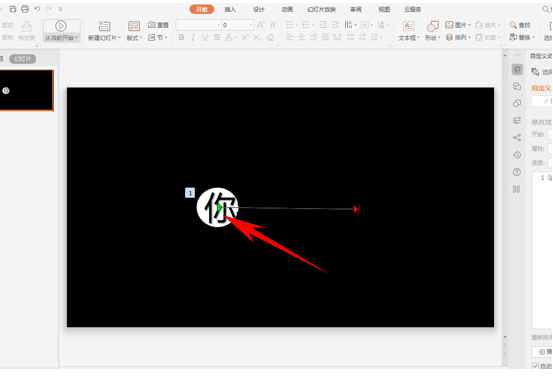Go to the 动画 (Animation) tab

287,9
